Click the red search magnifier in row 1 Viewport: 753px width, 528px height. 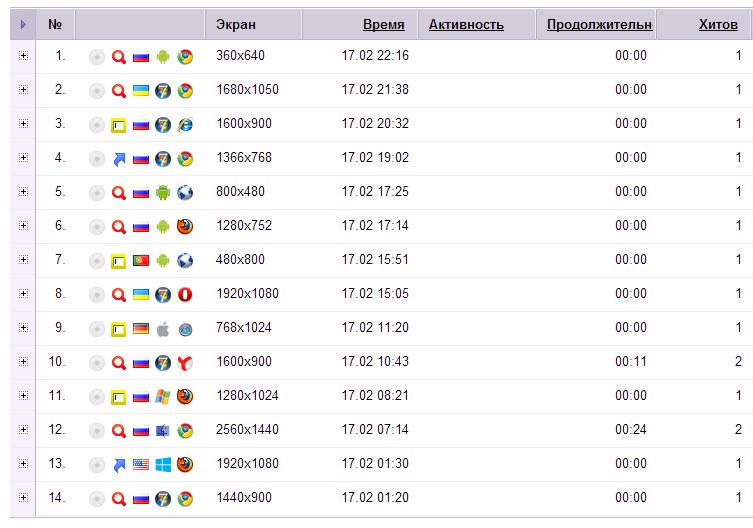tap(119, 57)
